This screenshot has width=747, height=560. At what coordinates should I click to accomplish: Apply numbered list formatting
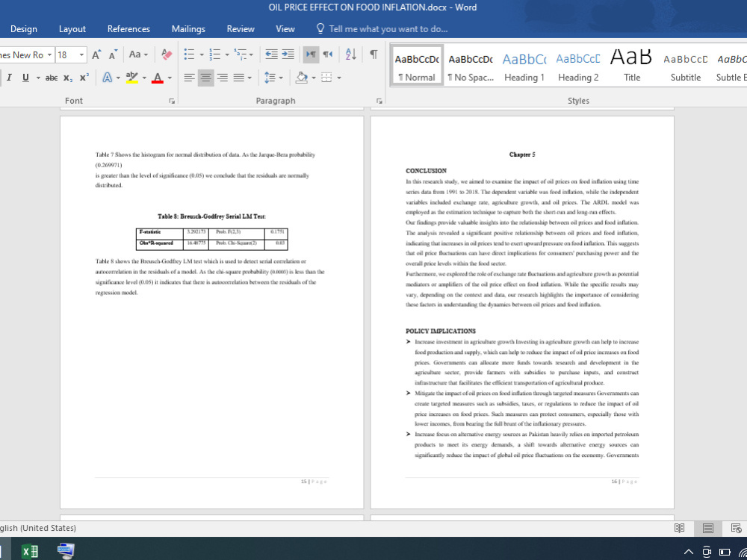(214, 55)
